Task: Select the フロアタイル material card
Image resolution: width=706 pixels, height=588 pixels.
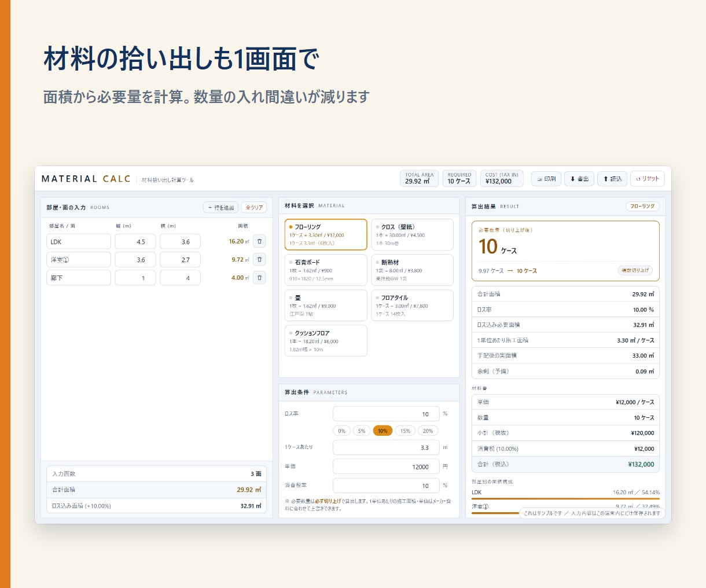Action: [x=412, y=305]
